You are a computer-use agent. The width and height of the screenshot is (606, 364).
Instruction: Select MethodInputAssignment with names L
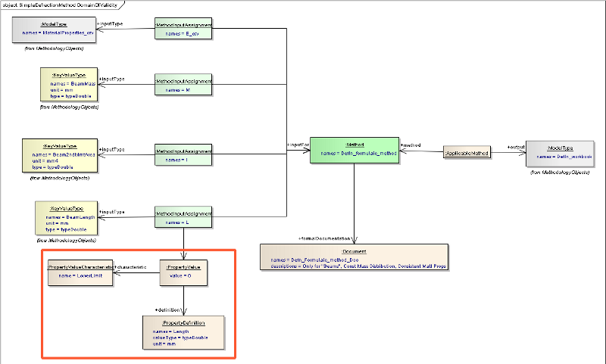[x=183, y=218]
